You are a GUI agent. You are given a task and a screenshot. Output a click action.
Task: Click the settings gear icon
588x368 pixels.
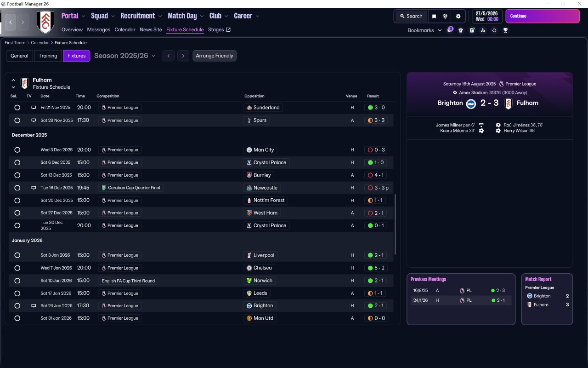coord(458,16)
